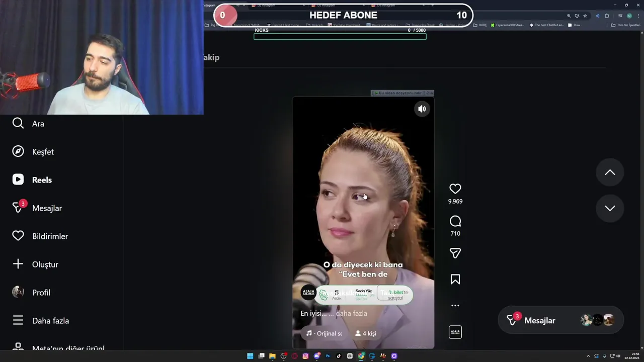Open File Explorer from the taskbar
644x362 pixels.
pos(272,356)
